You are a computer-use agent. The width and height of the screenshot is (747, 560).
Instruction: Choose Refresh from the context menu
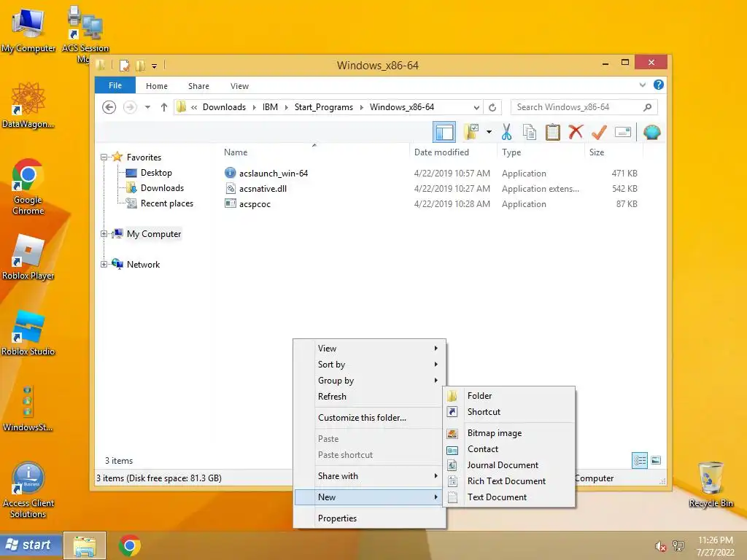click(370, 397)
